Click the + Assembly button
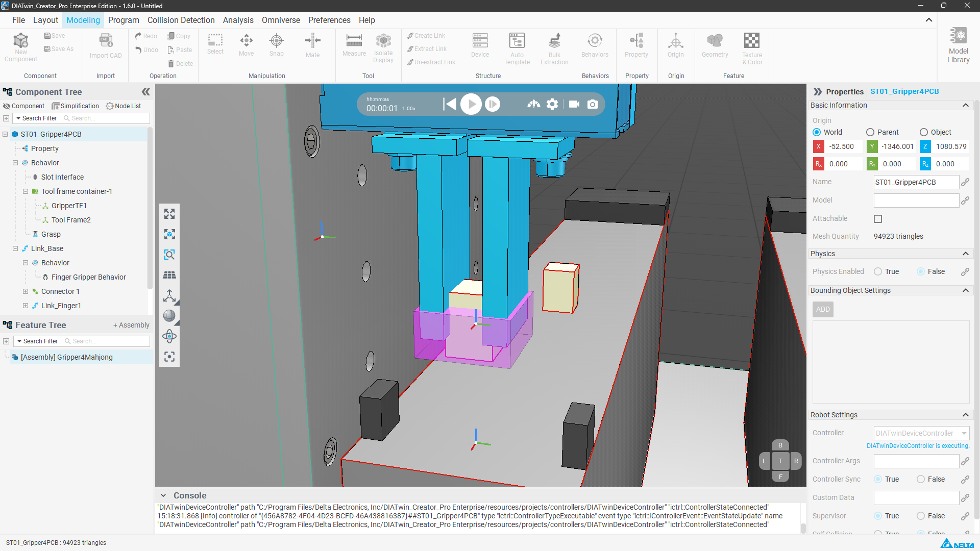The image size is (980, 551). click(x=131, y=325)
